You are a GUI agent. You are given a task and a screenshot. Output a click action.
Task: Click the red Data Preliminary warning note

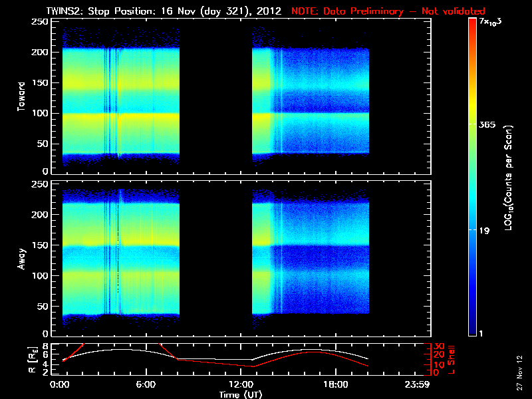(388, 11)
